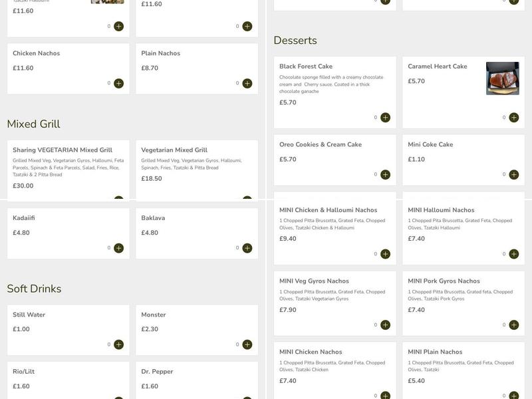The height and width of the screenshot is (399, 532).
Task: Click plus icon for Caramel Heart Cake
Action: [x=513, y=118]
